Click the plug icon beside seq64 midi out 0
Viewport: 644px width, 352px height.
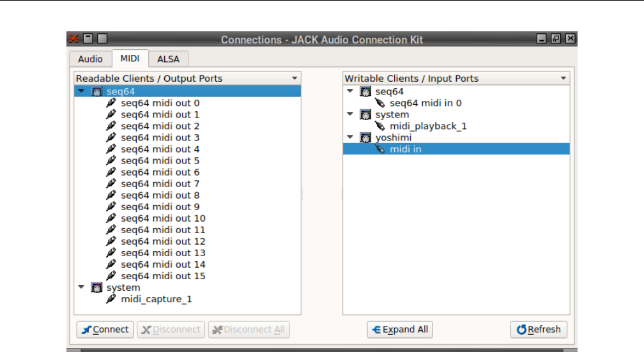(x=111, y=103)
